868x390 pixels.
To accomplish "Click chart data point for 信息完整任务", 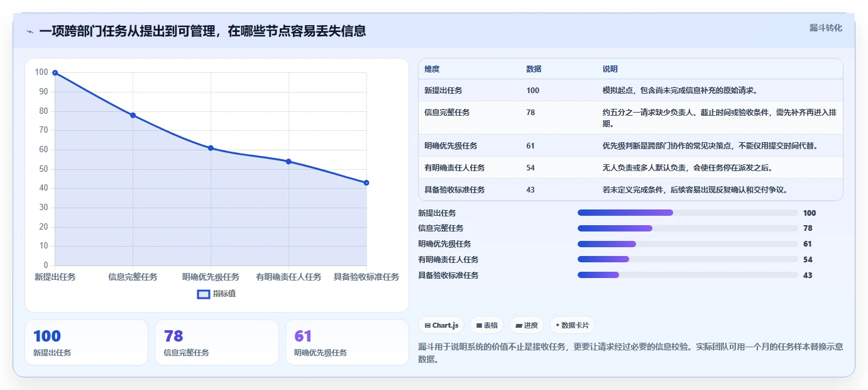I will [133, 115].
